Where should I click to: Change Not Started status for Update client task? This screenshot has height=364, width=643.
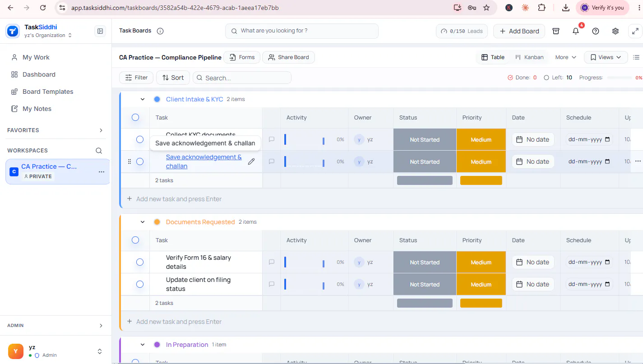click(425, 284)
